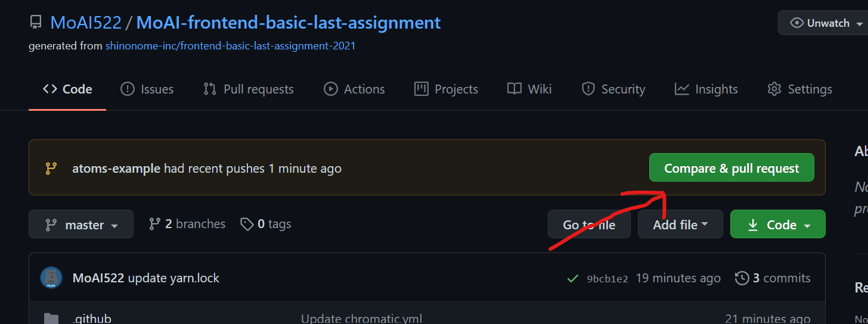The height and width of the screenshot is (324, 868).
Task: Open the master branch dropdown
Action: click(x=81, y=225)
